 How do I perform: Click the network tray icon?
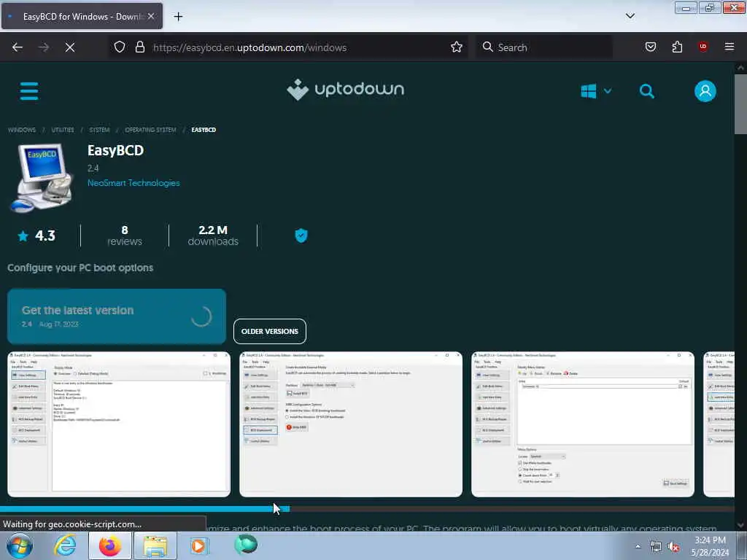(x=656, y=547)
